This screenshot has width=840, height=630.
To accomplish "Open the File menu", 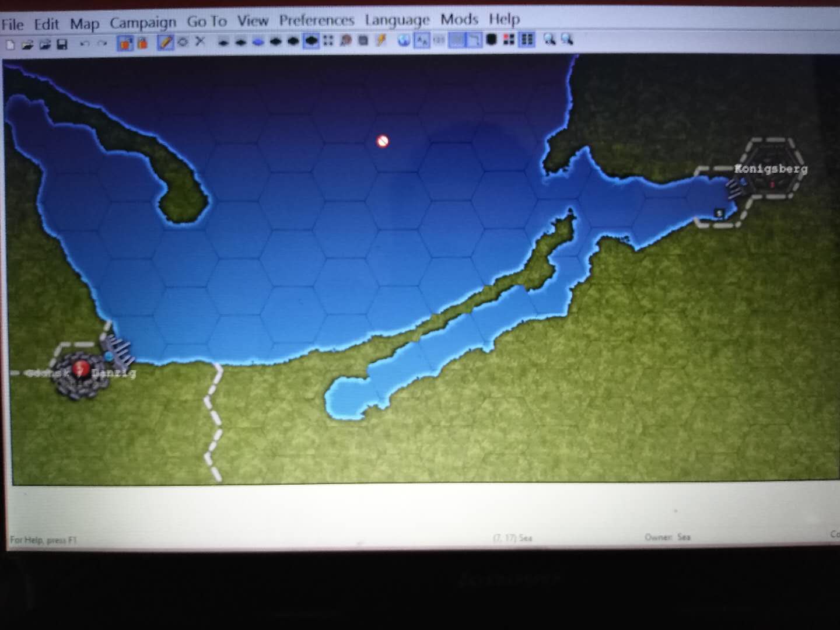I will pos(12,24).
